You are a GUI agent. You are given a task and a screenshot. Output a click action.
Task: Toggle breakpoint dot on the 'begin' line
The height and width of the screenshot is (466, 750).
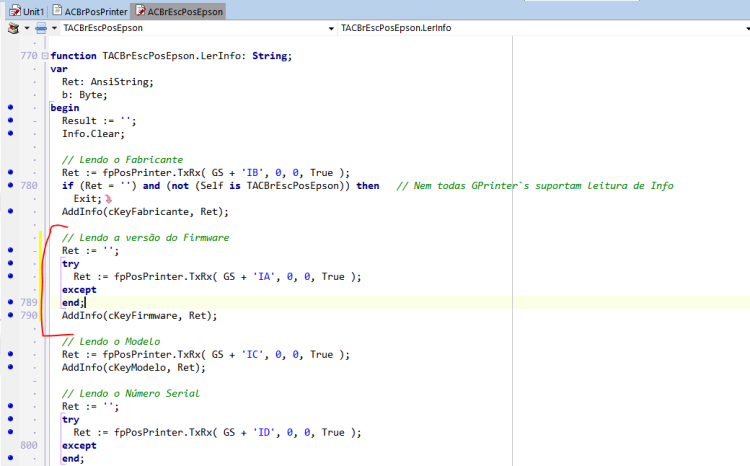click(x=11, y=108)
